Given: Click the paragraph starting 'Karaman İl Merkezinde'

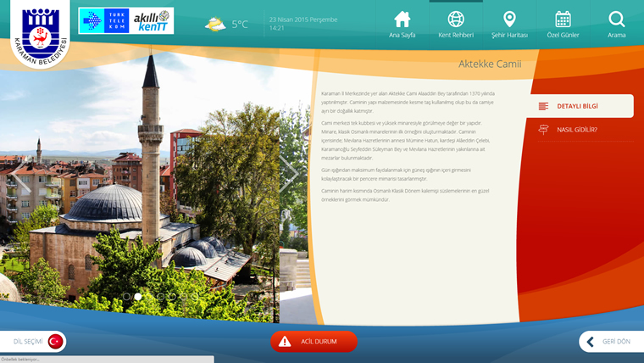Looking at the screenshot, I should [408, 102].
